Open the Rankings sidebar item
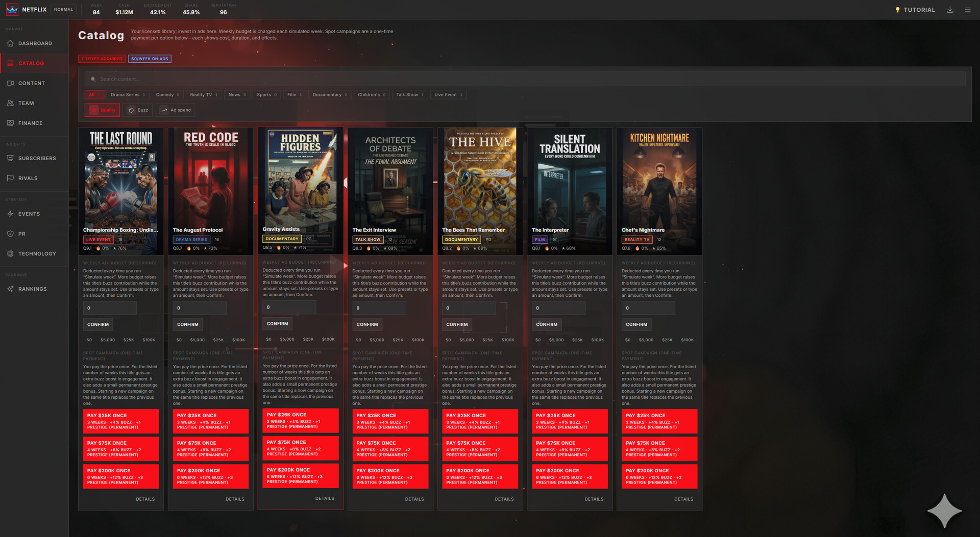Image resolution: width=980 pixels, height=537 pixels. coord(32,289)
